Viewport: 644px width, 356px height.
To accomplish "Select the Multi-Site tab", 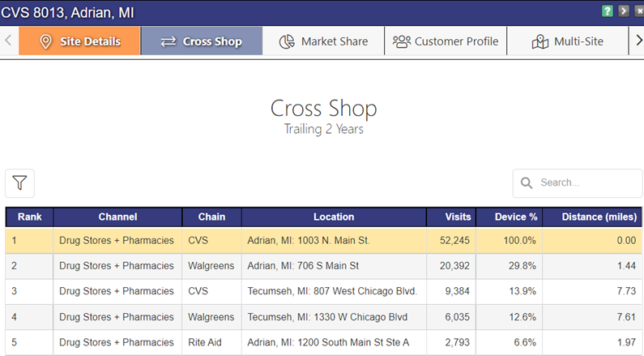I will tap(568, 41).
